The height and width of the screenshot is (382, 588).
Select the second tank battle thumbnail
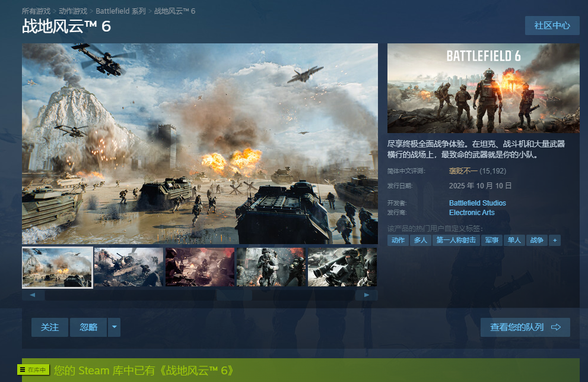[x=129, y=267]
